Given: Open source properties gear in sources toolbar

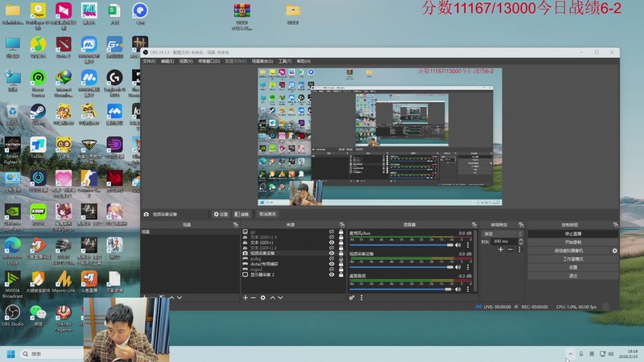Looking at the screenshot, I should (x=263, y=298).
